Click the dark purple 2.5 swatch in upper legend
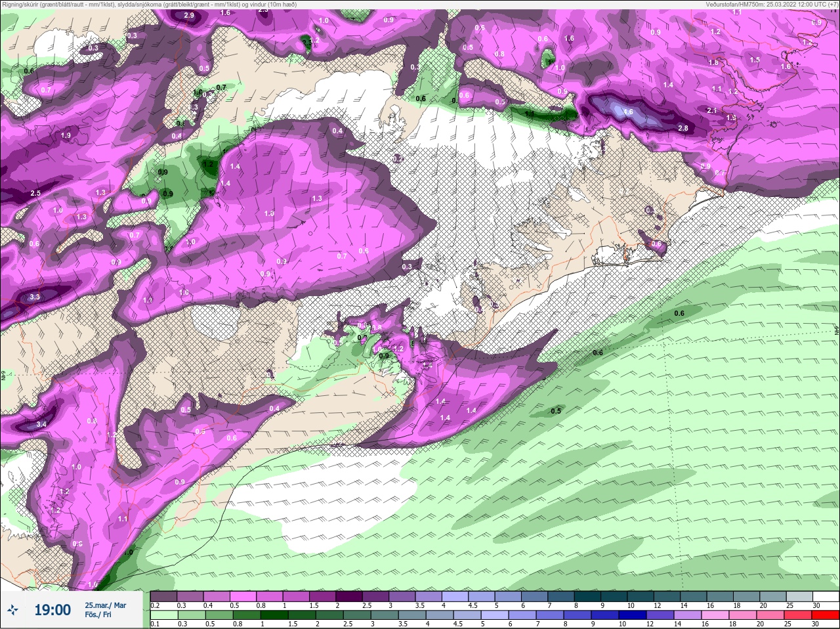This screenshot has width=840, height=629. tap(377, 596)
